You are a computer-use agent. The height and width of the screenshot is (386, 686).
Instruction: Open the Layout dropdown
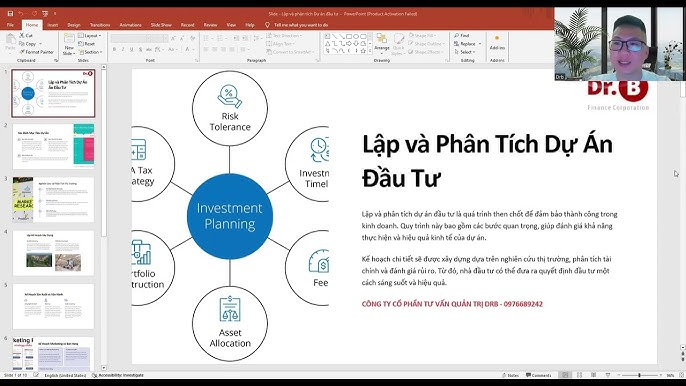tap(90, 35)
